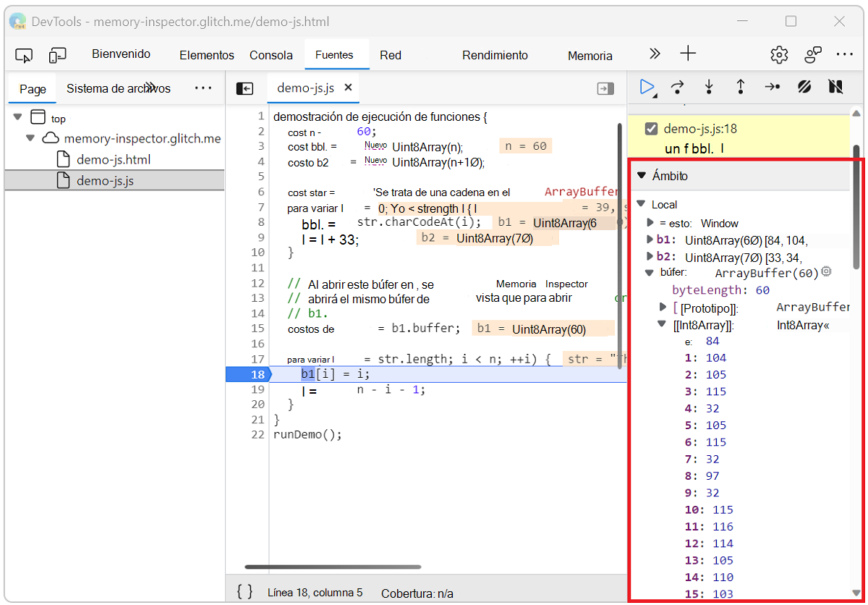Click the Resume script execution button
This screenshot has height=605, width=868.
(647, 88)
